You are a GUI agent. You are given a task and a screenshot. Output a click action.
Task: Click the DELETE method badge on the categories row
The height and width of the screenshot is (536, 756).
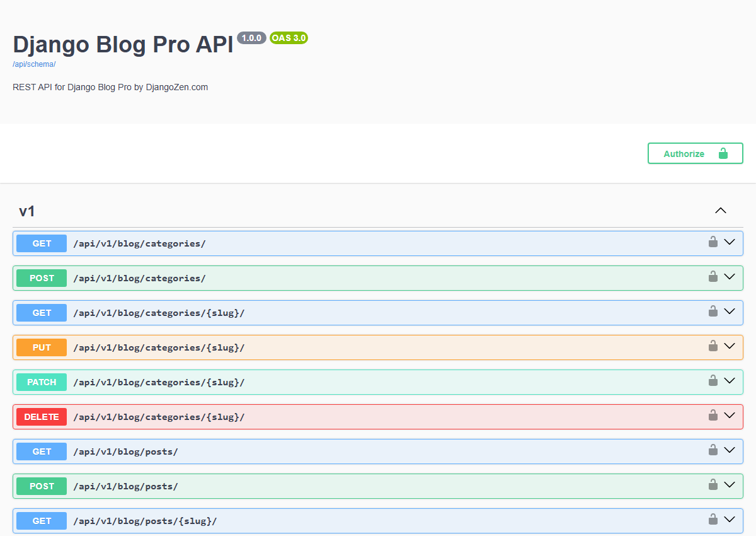tap(41, 417)
